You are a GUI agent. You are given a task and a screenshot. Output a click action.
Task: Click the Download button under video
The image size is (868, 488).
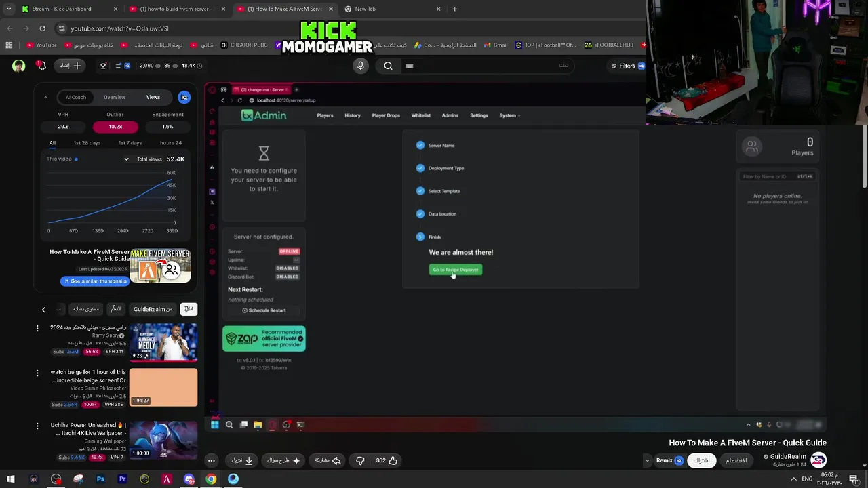tap(242, 460)
